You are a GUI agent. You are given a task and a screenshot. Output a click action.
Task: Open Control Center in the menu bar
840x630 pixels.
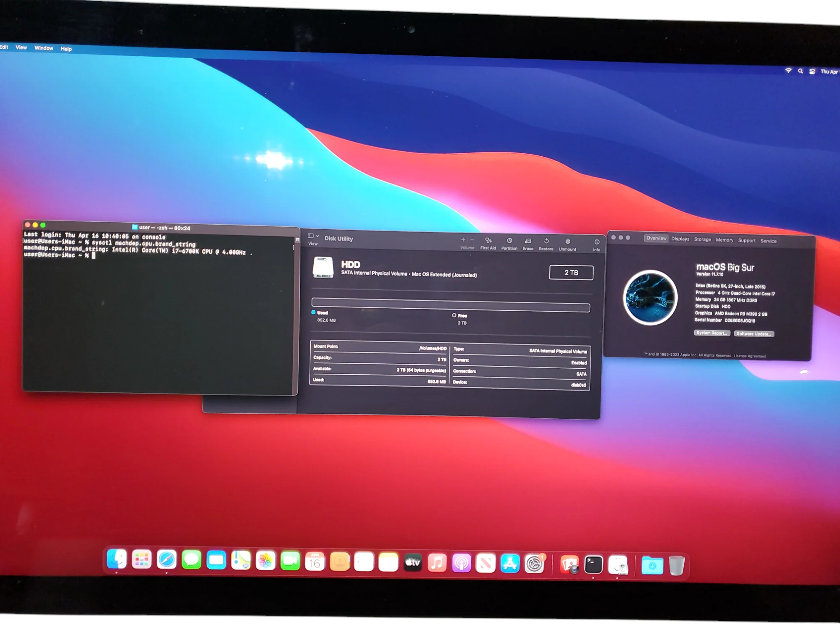point(812,71)
